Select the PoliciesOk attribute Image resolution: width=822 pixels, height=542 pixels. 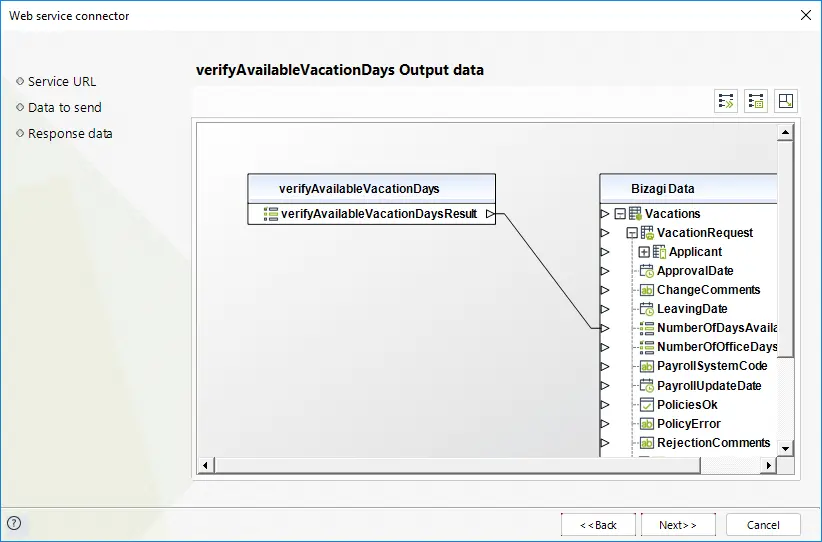click(688, 405)
